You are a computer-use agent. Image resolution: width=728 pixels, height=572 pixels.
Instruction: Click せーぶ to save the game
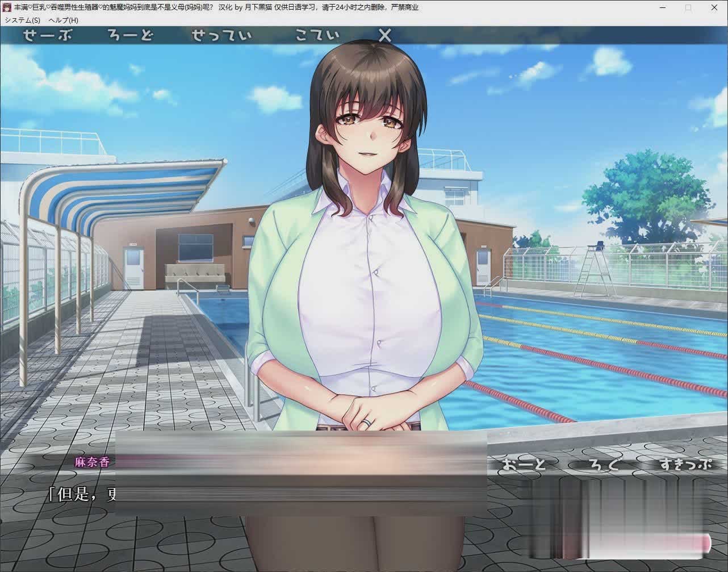click(x=48, y=36)
